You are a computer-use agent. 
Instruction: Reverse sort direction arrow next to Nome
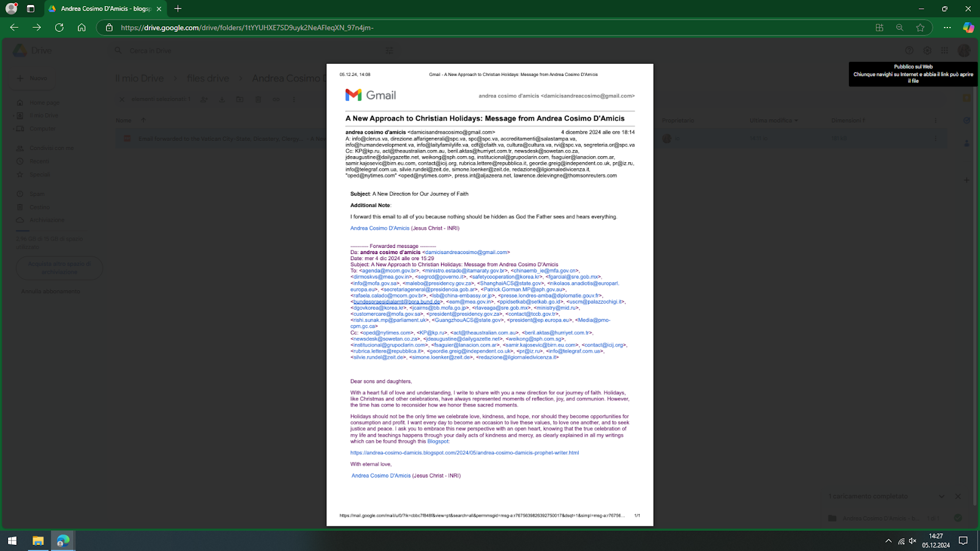(x=143, y=121)
